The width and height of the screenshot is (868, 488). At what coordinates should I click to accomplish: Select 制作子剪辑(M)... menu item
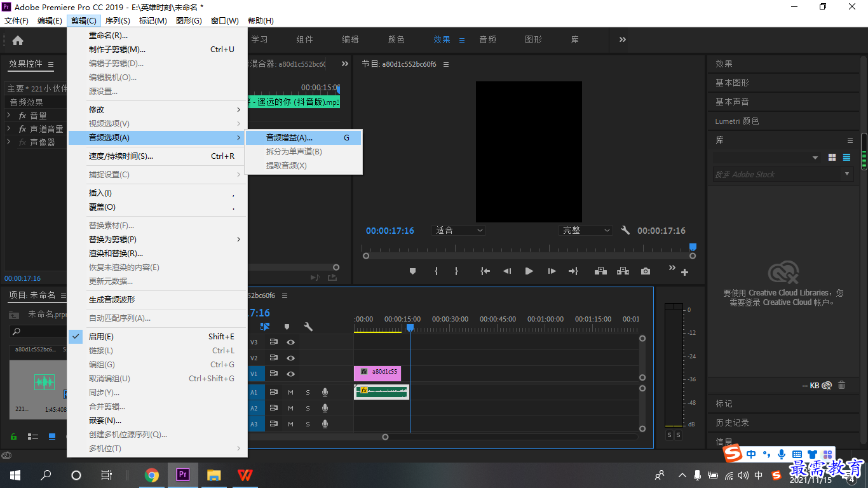[157, 50]
